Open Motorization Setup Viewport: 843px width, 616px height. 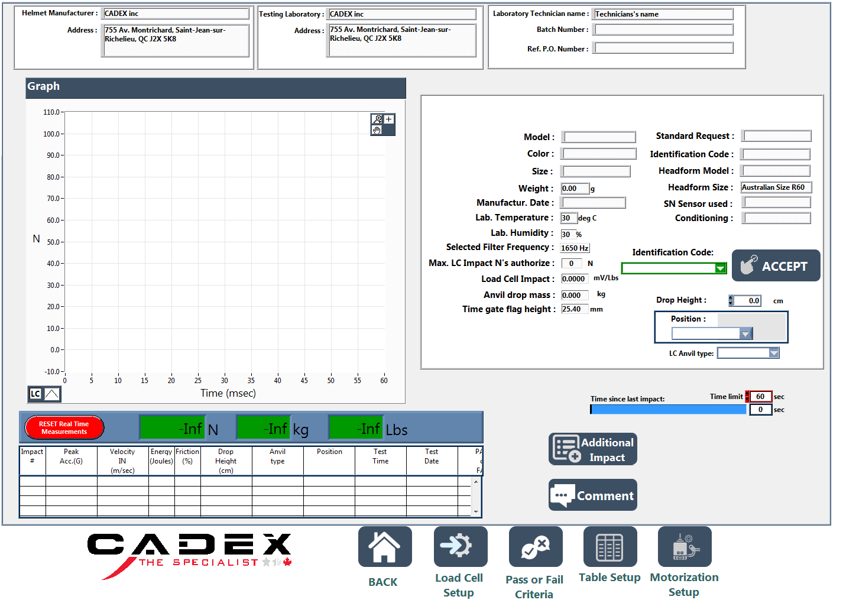[x=684, y=547]
